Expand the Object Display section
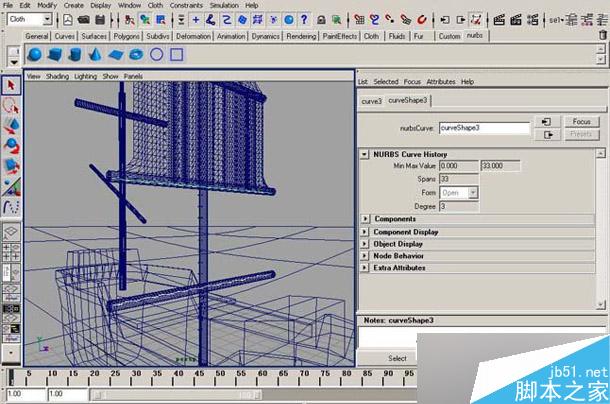The width and height of the screenshot is (610, 404). (365, 244)
